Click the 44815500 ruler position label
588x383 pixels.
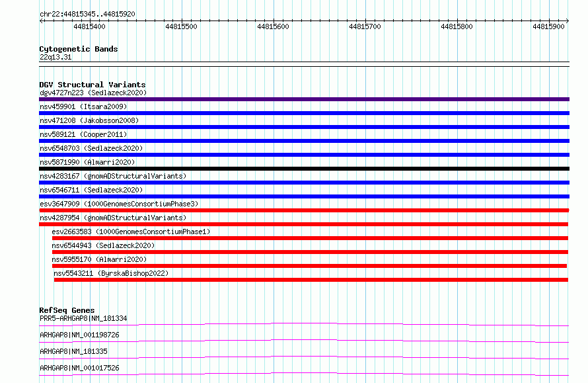(181, 26)
